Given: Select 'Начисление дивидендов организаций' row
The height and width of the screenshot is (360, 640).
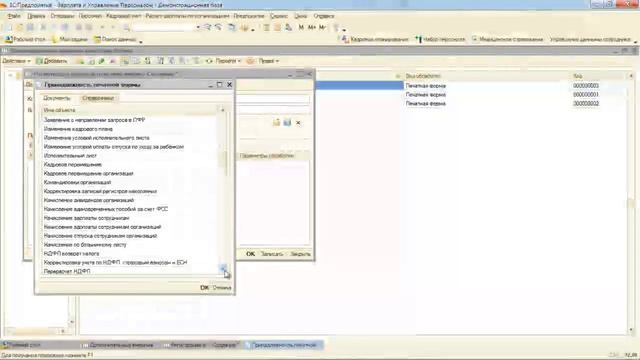Looking at the screenshot, I should click(x=129, y=200).
